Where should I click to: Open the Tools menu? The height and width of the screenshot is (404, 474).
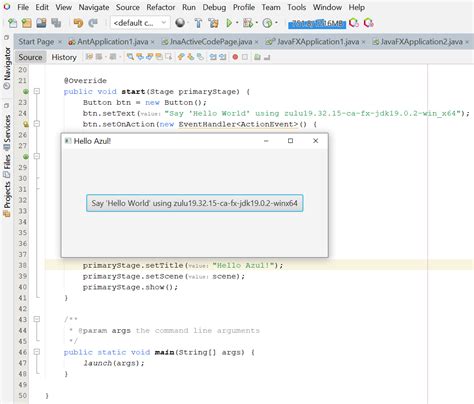(296, 7)
